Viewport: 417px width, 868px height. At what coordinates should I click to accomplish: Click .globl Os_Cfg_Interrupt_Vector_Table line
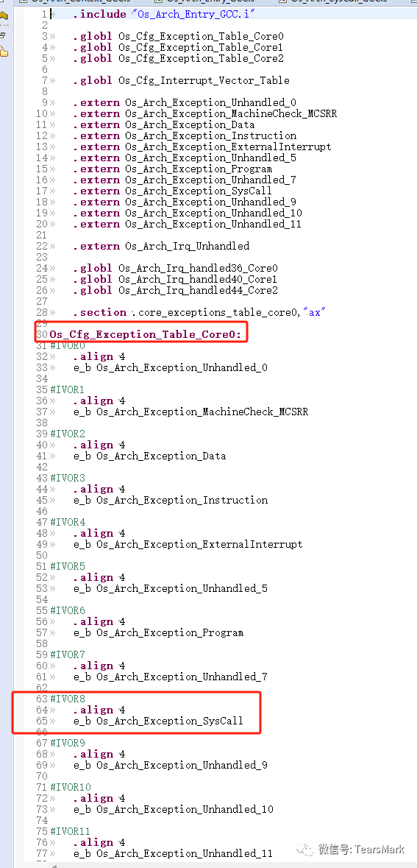[x=182, y=80]
